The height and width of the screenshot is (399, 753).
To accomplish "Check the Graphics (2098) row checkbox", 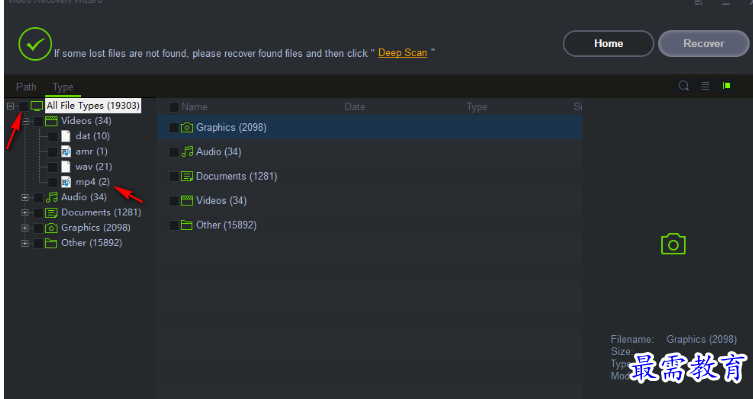I will tap(174, 128).
